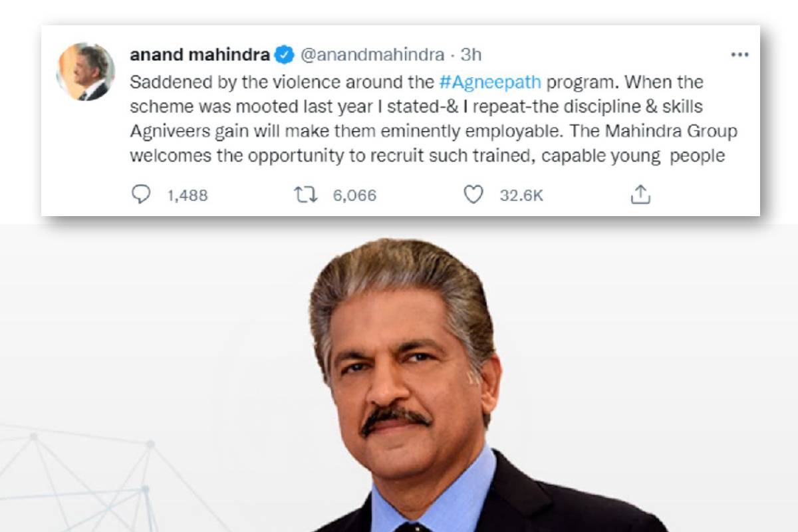Click the reply speech bubble icon
Image resolution: width=798 pixels, height=532 pixels.
141,194
